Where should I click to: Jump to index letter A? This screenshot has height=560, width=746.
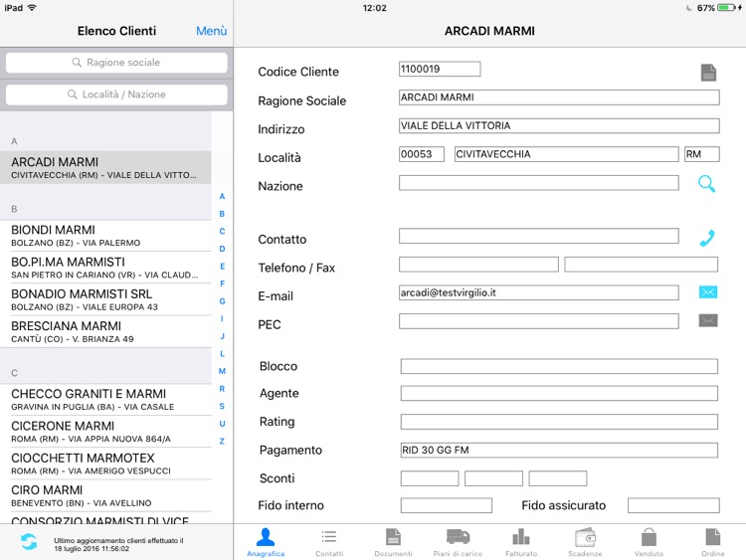pyautogui.click(x=222, y=196)
